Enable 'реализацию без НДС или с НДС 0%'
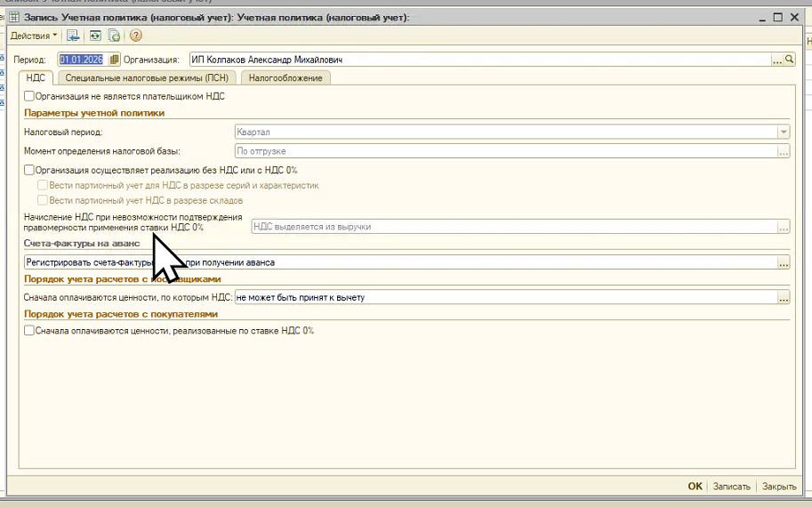The width and height of the screenshot is (812, 507). tap(29, 170)
